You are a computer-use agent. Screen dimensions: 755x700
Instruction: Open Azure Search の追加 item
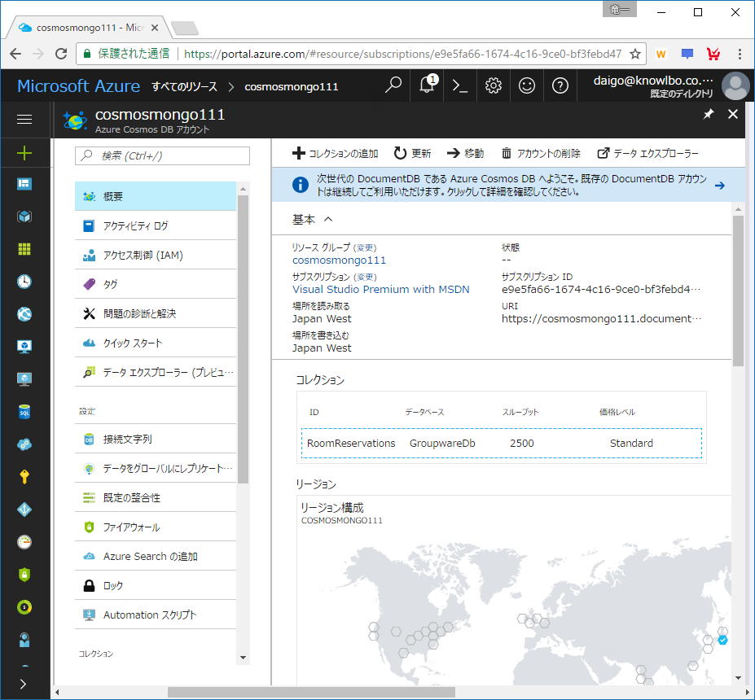tap(156, 556)
